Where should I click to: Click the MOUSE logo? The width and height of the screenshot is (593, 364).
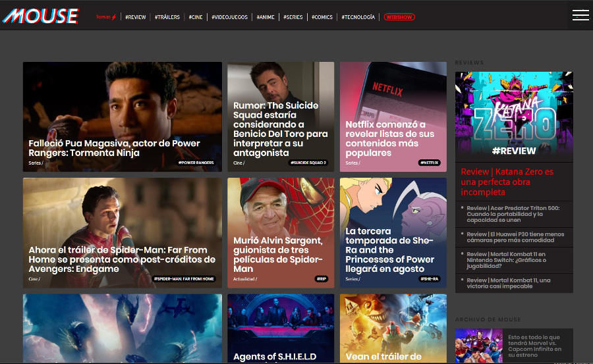tap(40, 16)
